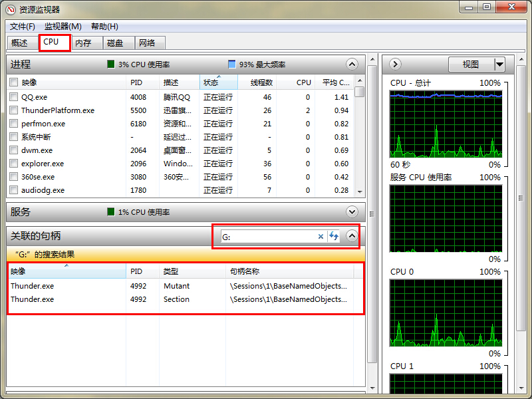Click process list scrollbar down arrow

pos(360,192)
